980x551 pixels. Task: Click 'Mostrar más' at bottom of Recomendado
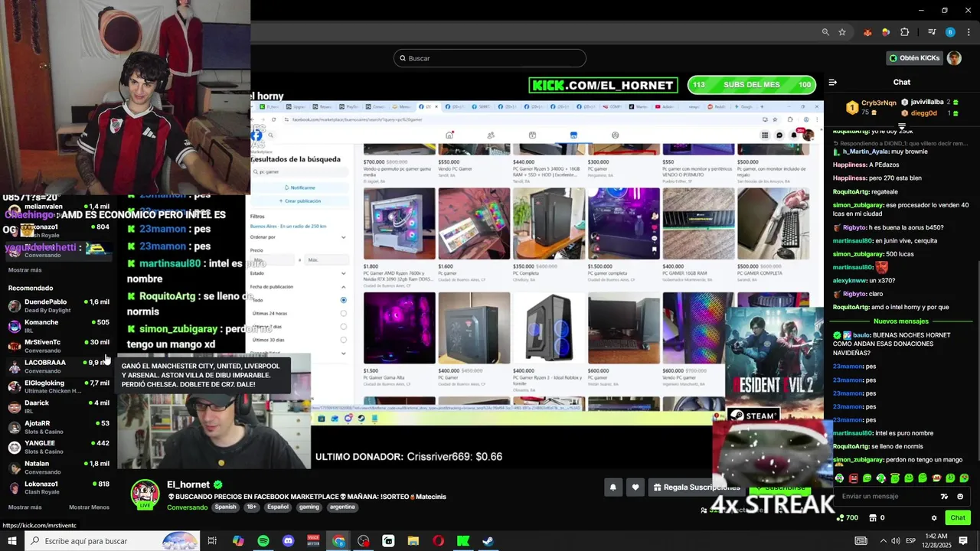(x=24, y=507)
